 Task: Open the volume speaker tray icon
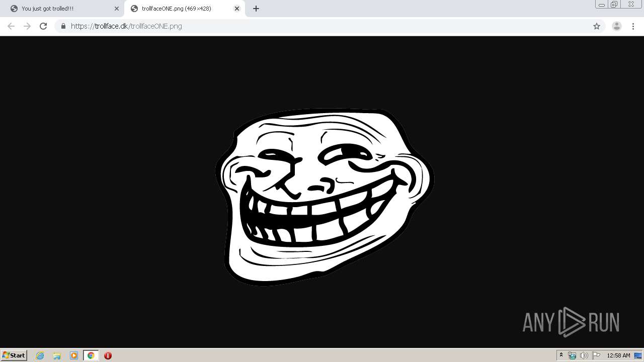(x=584, y=355)
